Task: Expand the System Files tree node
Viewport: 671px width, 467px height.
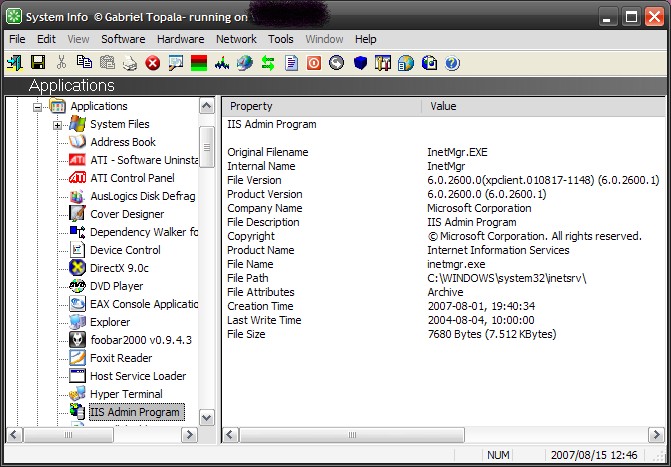Action: pyautogui.click(x=57, y=125)
